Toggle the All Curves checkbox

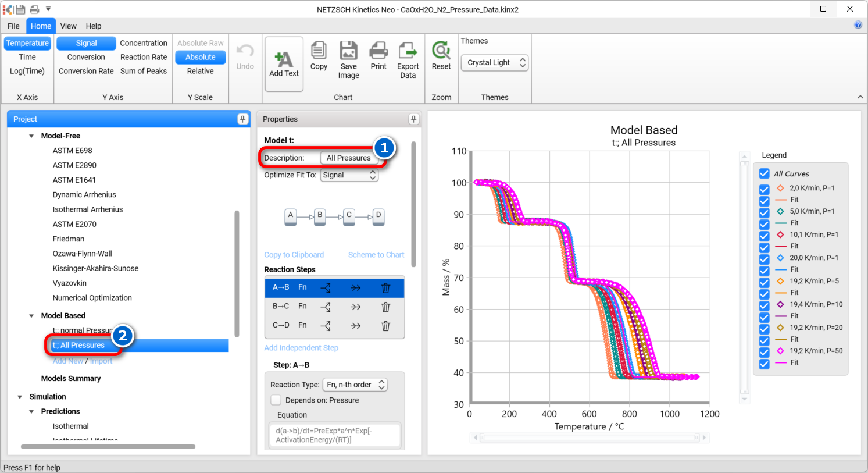765,174
